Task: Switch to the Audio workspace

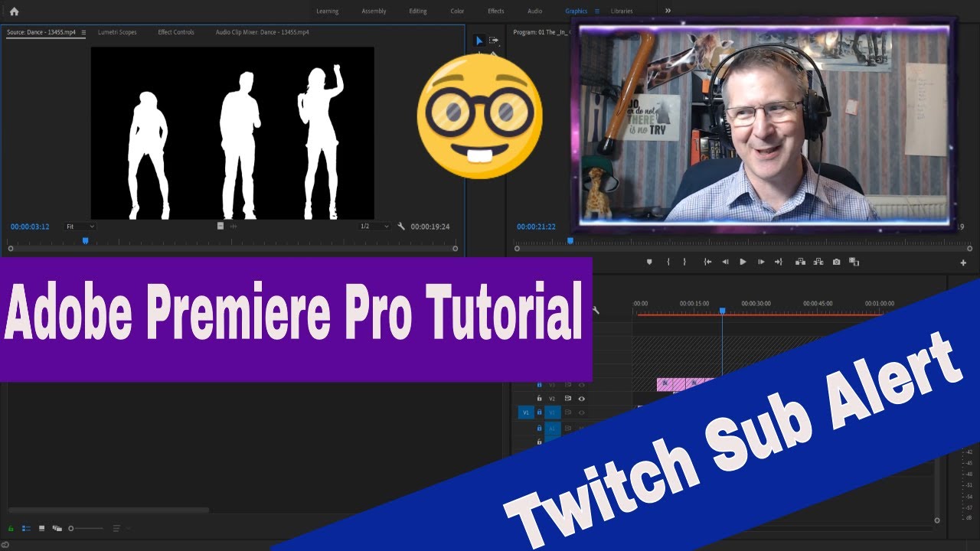Action: coord(535,11)
